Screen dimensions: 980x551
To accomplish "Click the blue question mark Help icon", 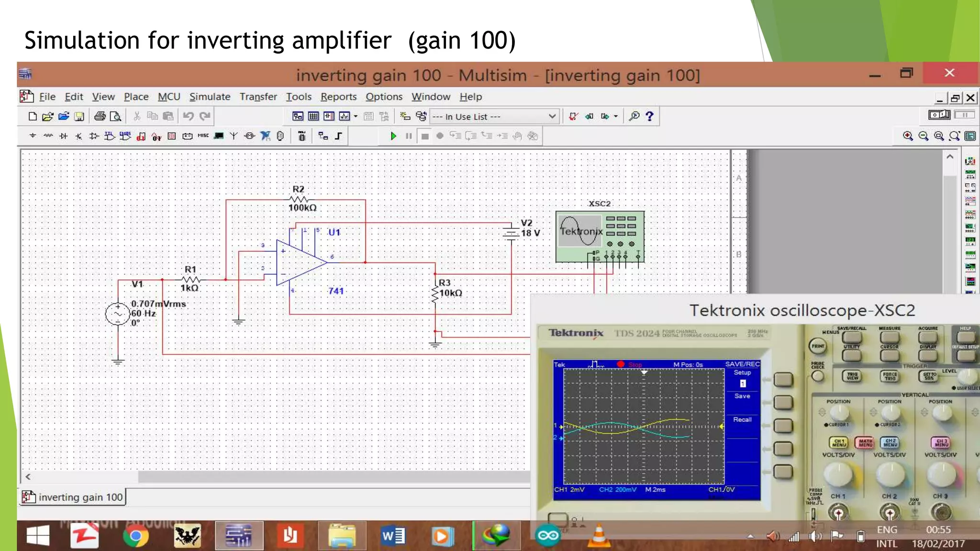I will [x=649, y=116].
